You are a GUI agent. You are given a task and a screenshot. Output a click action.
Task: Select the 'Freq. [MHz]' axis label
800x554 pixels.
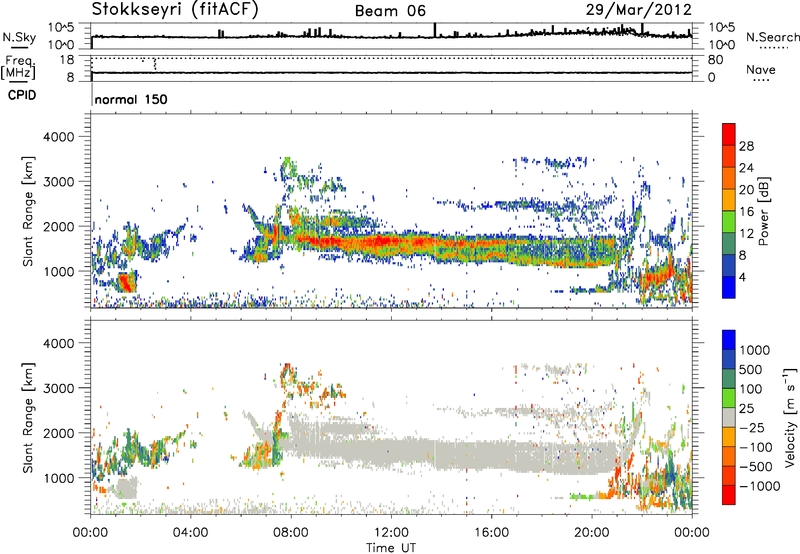pyautogui.click(x=18, y=67)
